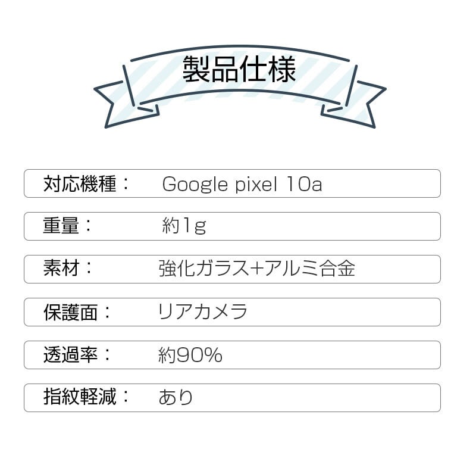Select the 保護面 label
This screenshot has height=455, width=476.
[x=70, y=312]
